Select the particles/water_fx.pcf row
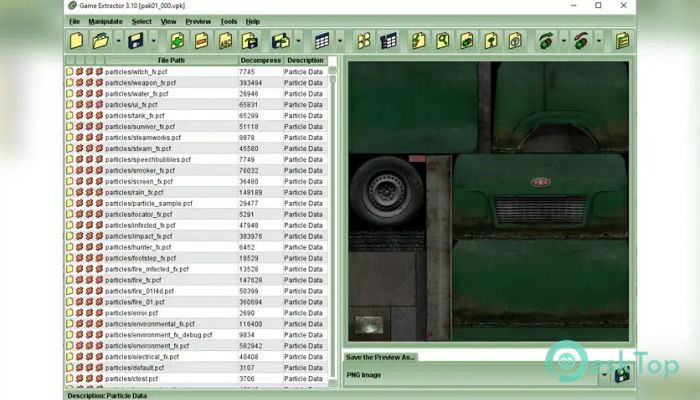This screenshot has height=400, width=700. pyautogui.click(x=196, y=93)
